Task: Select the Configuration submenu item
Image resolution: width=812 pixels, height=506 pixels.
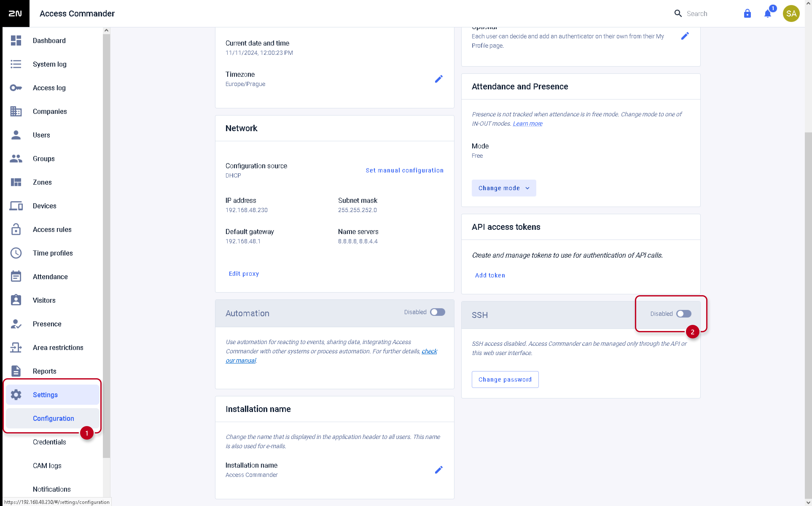Action: [52, 418]
